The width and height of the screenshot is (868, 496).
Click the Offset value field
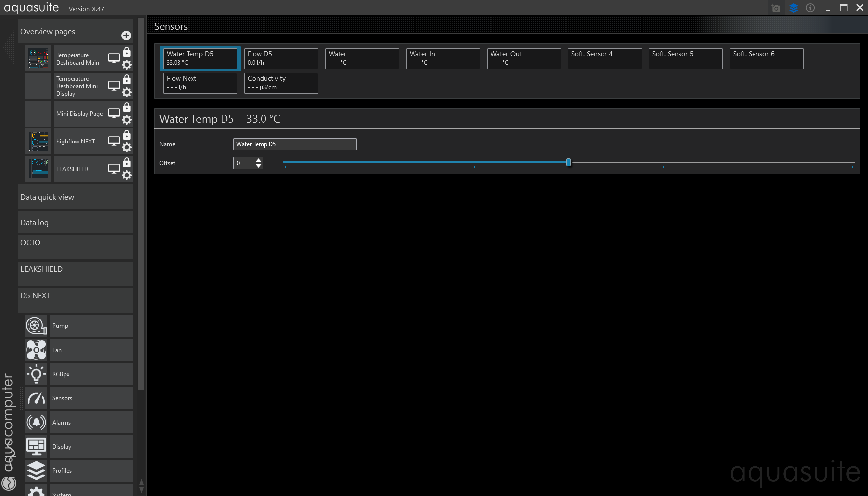tap(244, 163)
